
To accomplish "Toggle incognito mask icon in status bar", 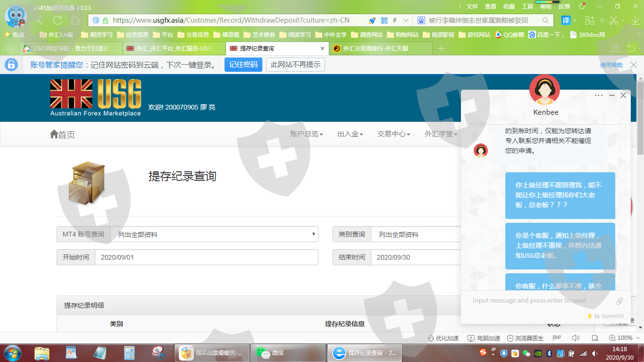I will coord(557,338).
